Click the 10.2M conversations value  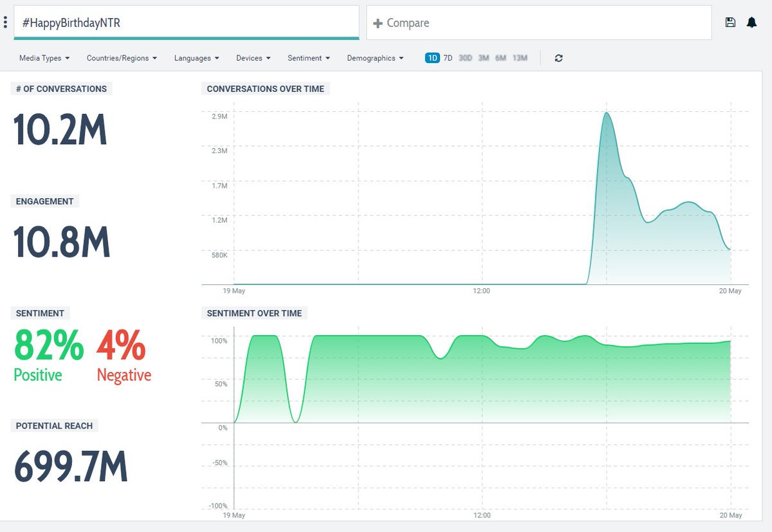click(x=60, y=131)
